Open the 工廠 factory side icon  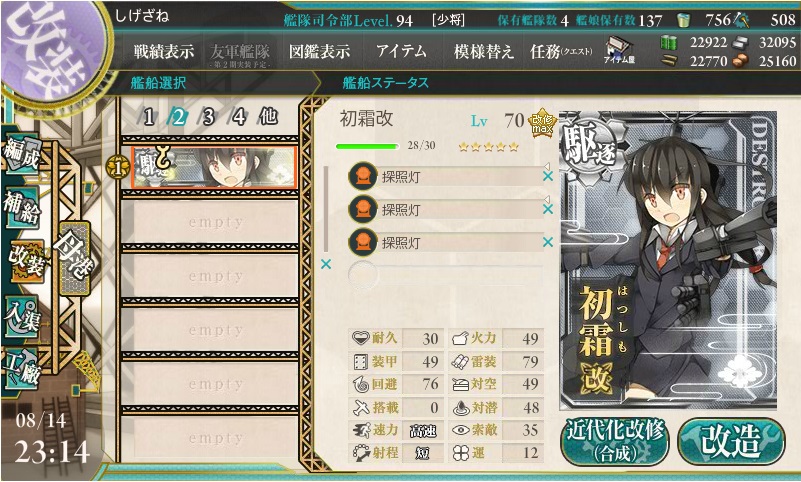click(22, 369)
